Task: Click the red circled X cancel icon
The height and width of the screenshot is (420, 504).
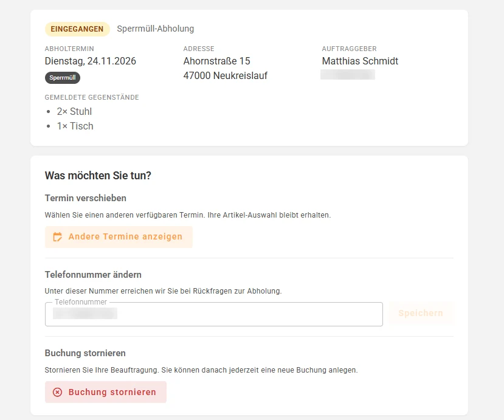Action: click(57, 392)
